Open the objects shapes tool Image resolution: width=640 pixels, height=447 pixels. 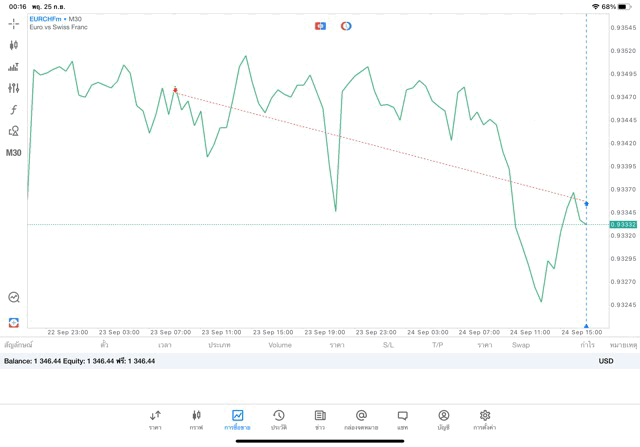point(13,131)
